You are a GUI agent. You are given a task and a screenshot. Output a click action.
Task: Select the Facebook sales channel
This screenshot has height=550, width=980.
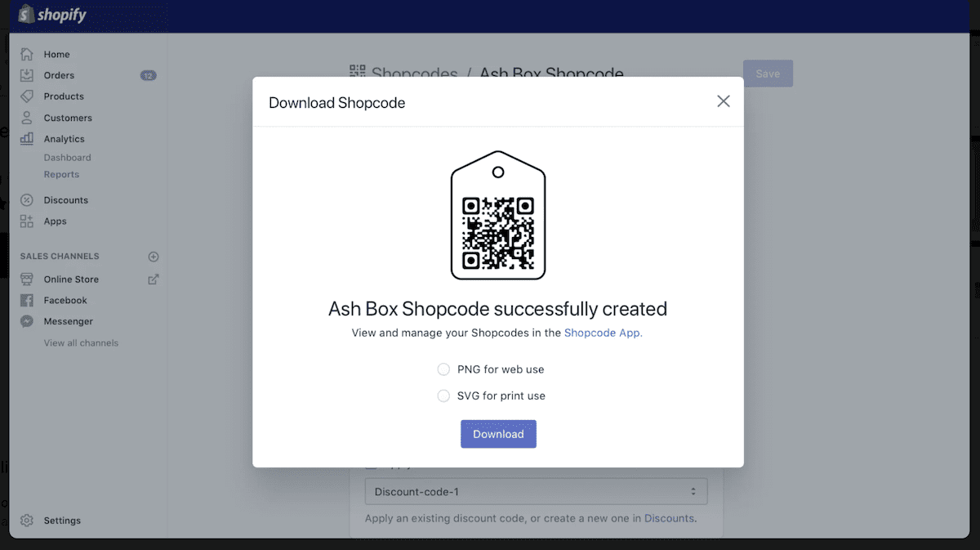click(65, 300)
